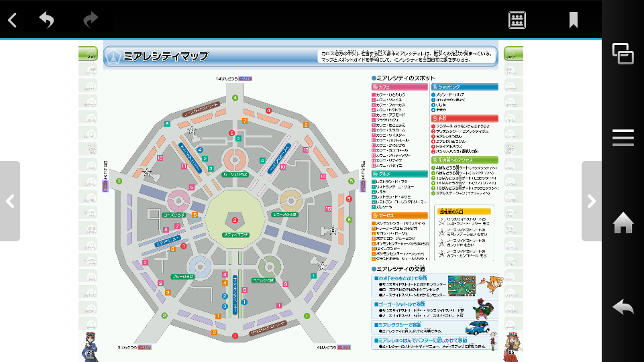The width and height of the screenshot is (644, 362).
Task: Click the ローズひろば label on map
Action: (x=174, y=215)
